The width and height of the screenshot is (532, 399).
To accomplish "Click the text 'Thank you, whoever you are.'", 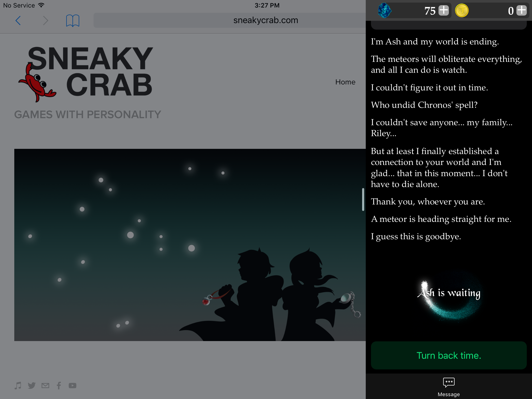I will [x=428, y=202].
